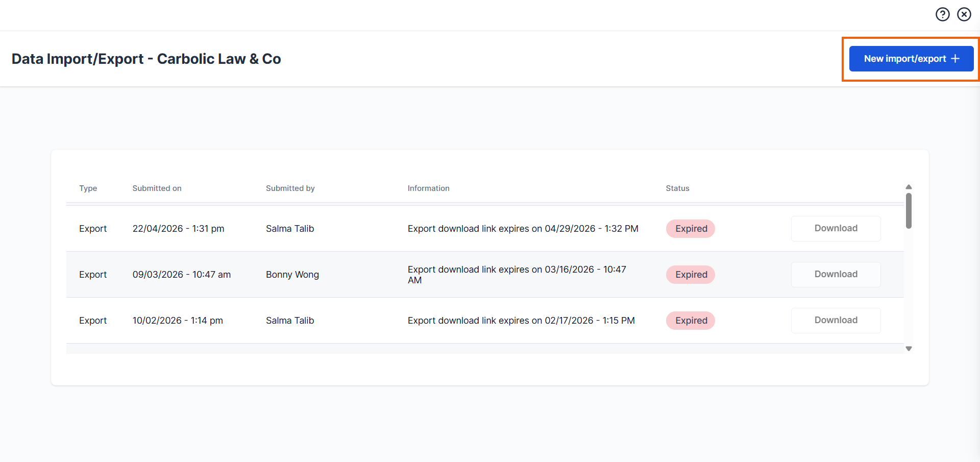Click Export type in the 22/04/2026 row
Screen dimensions: 980x462
point(93,229)
